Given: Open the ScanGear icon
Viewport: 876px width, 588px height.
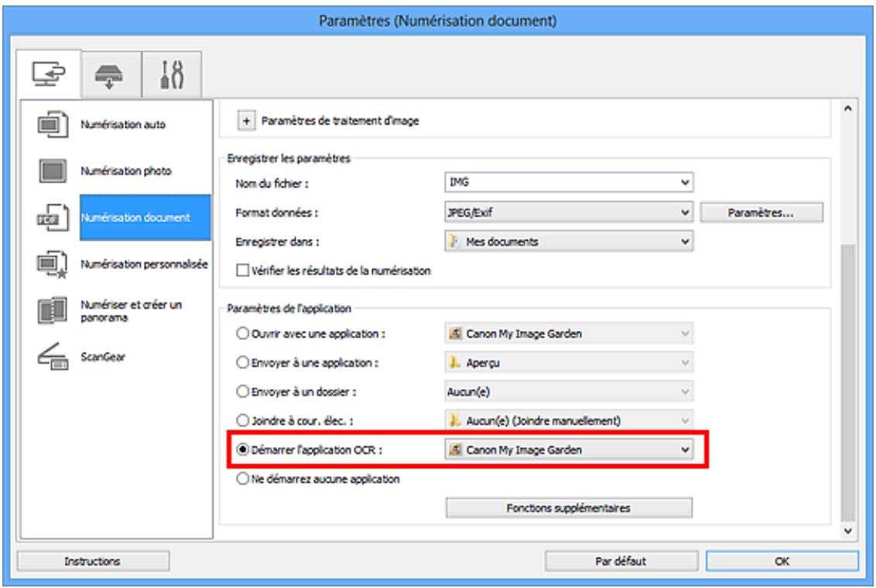Looking at the screenshot, I should click(53, 356).
